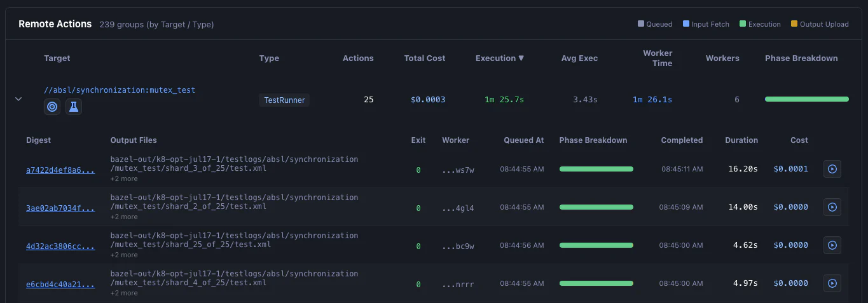Show +2 more files for shard_4_of_25
Image resolution: width=868 pixels, height=303 pixels.
coord(124,293)
